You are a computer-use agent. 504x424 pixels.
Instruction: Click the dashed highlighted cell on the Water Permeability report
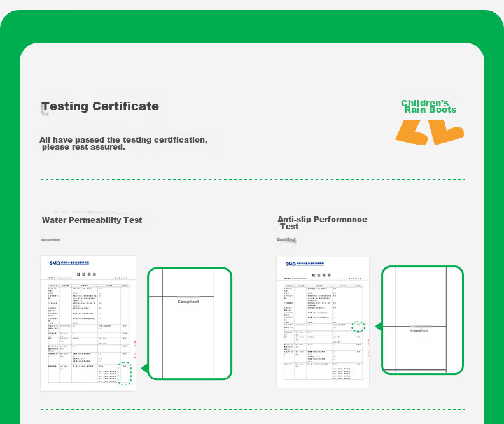point(124,373)
